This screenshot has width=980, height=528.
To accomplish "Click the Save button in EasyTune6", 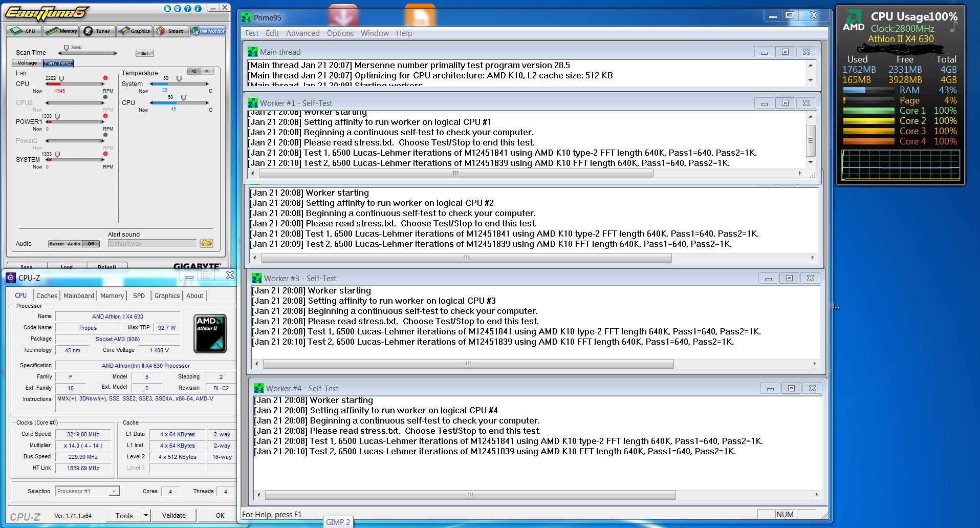I will [27, 266].
